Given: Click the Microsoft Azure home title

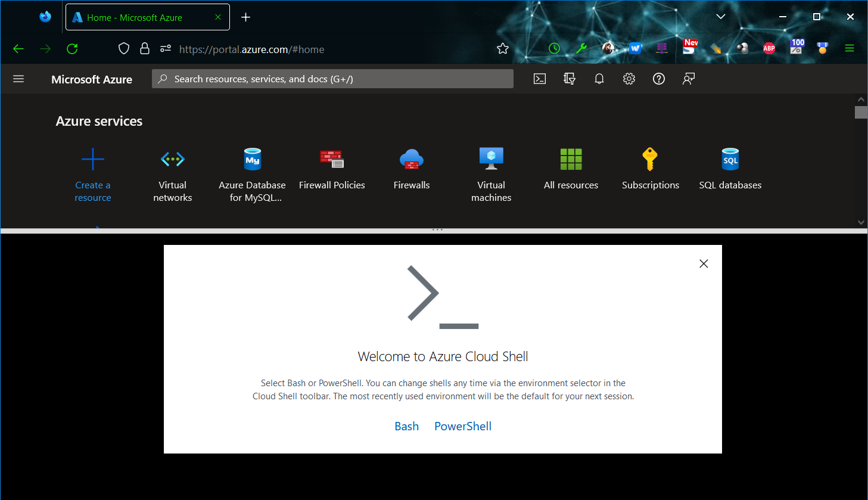Looking at the screenshot, I should 92,79.
